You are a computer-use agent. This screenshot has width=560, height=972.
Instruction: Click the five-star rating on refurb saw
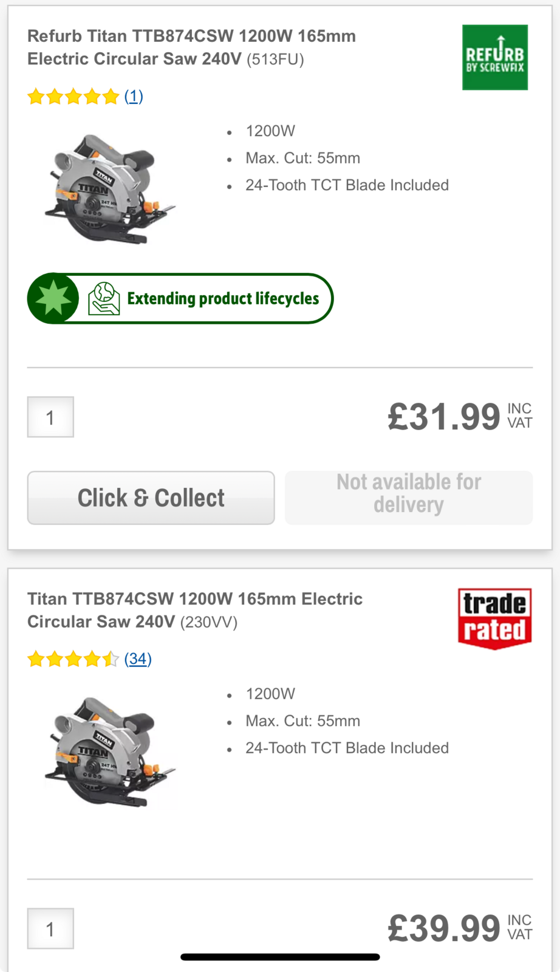point(73,97)
